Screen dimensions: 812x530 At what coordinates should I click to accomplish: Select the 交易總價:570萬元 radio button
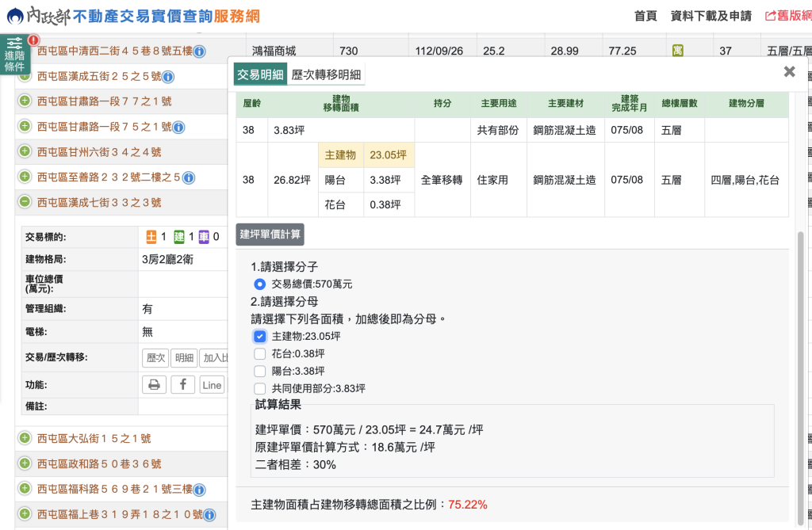click(x=259, y=284)
